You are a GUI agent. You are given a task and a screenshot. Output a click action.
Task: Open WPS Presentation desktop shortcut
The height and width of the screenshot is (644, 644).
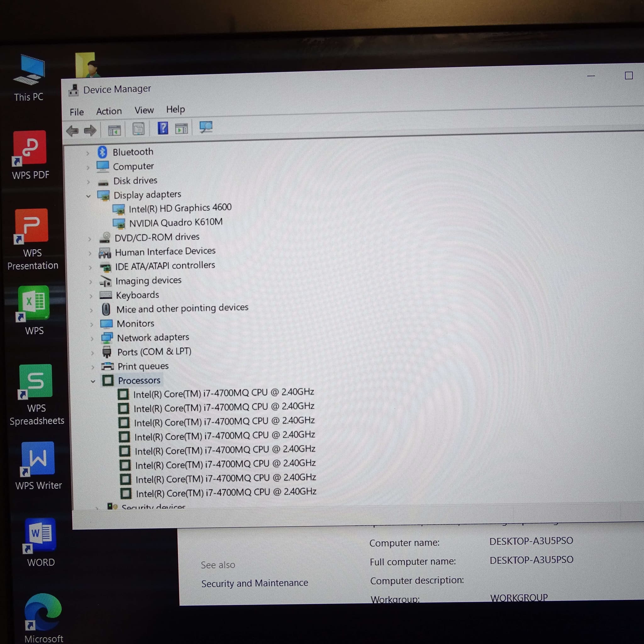(32, 239)
